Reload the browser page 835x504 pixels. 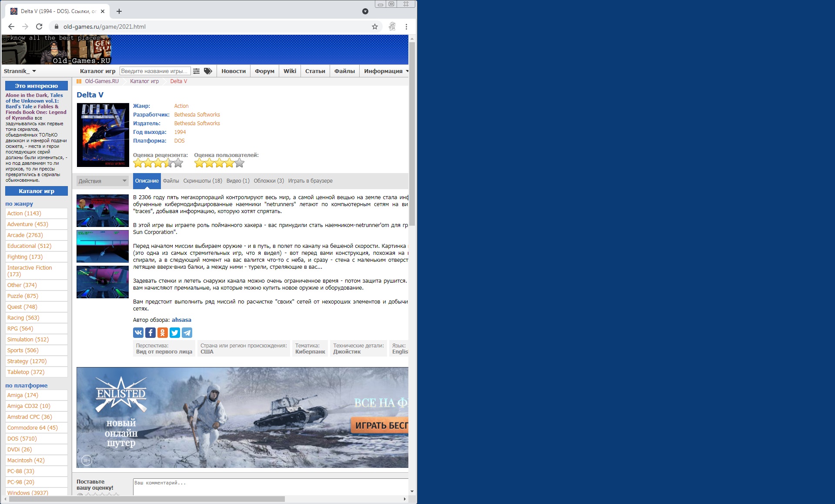pyautogui.click(x=39, y=27)
